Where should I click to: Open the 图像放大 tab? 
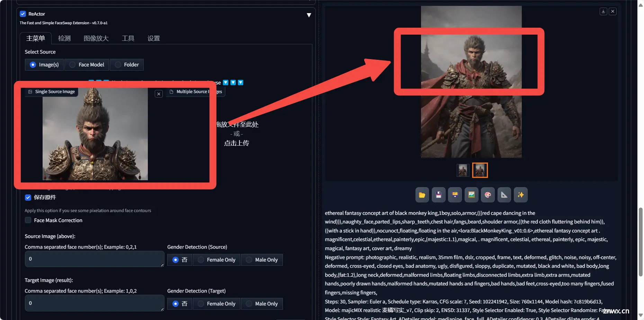pos(96,38)
